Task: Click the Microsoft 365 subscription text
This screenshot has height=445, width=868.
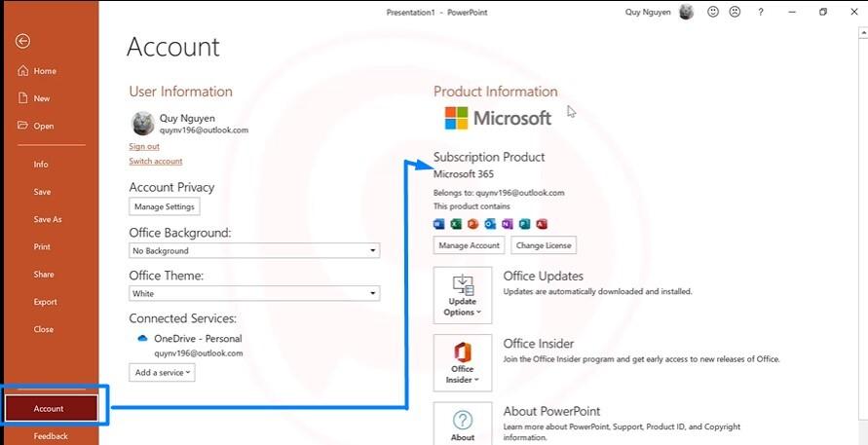Action: pos(464,174)
